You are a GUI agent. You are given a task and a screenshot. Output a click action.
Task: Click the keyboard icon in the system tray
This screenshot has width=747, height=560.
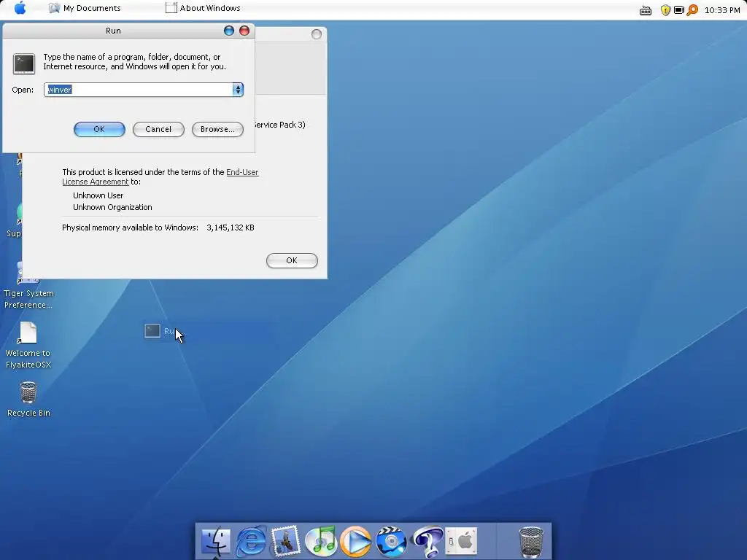tap(646, 10)
